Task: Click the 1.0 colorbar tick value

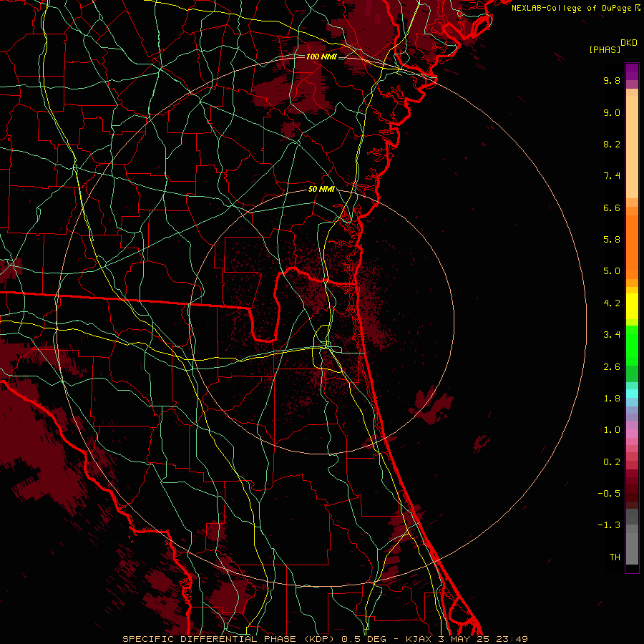Action: coord(612,430)
